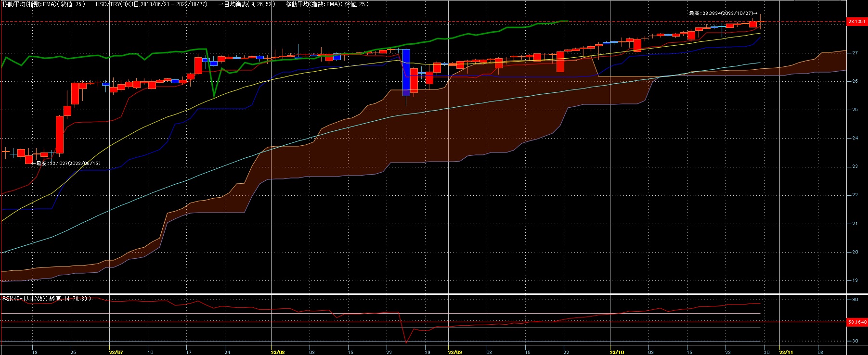
Task: Click the 23/11 date marker
Action: (x=786, y=352)
